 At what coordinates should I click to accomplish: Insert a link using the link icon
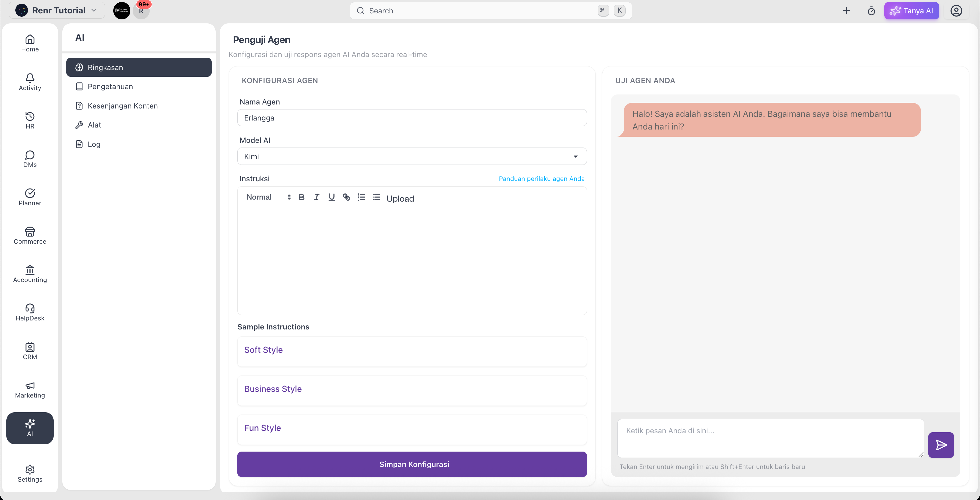point(346,197)
